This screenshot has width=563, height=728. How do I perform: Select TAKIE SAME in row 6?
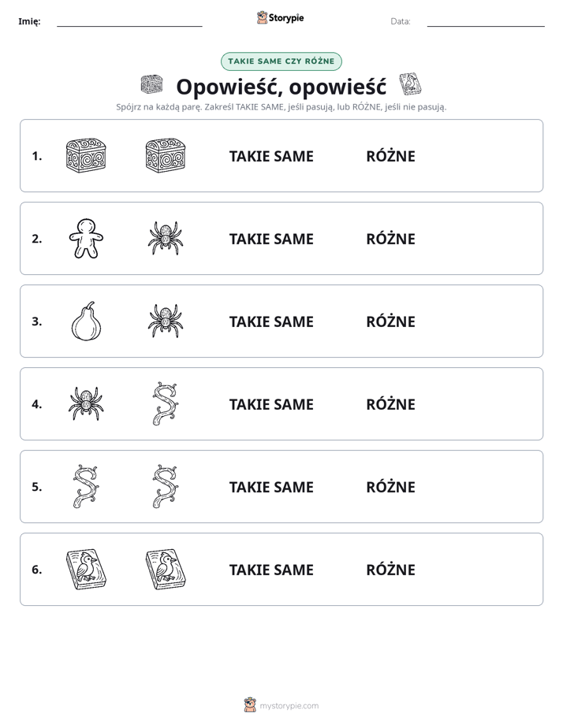pyautogui.click(x=271, y=570)
